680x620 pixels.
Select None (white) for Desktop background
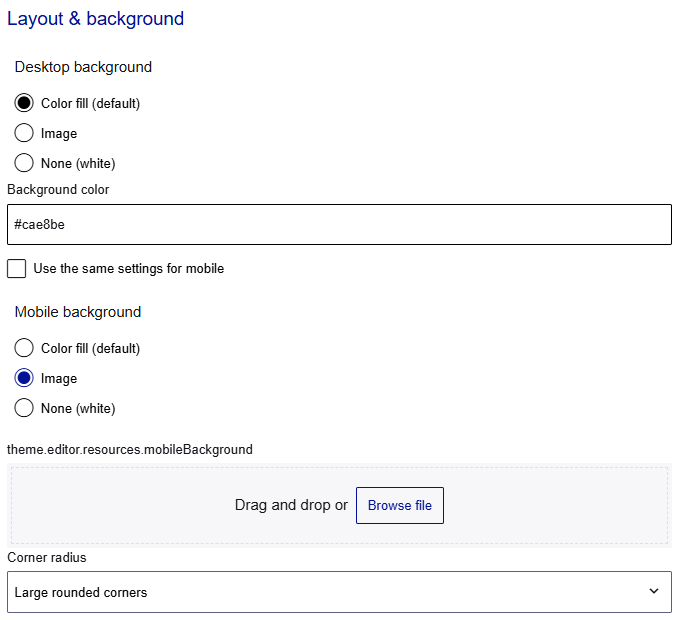25,163
